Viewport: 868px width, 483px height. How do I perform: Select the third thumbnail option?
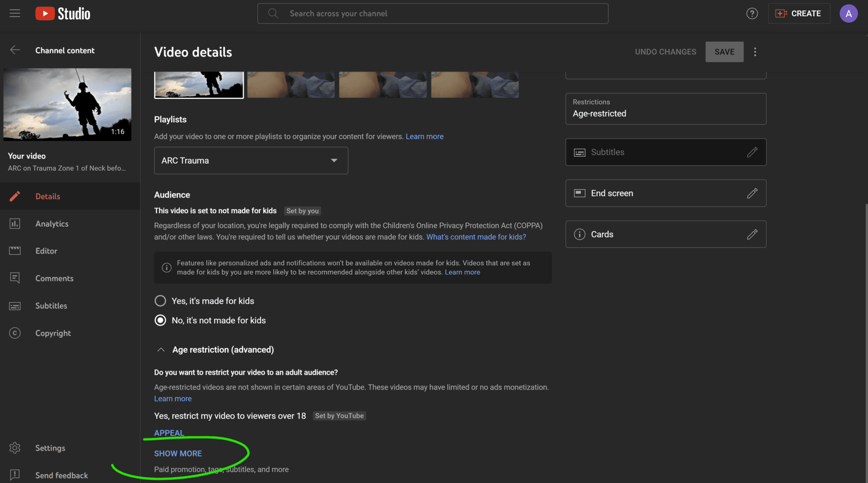pyautogui.click(x=383, y=85)
